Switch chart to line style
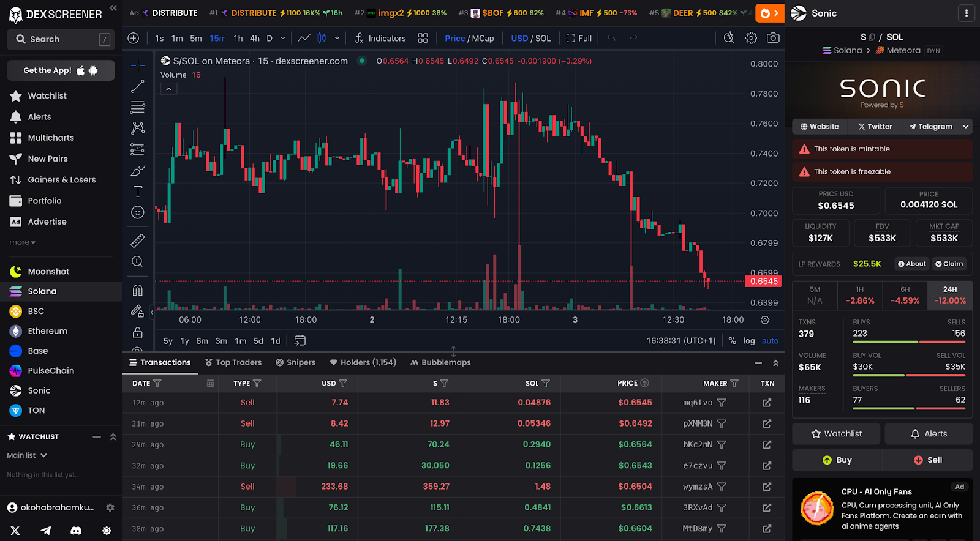The width and height of the screenshot is (980, 541). (x=304, y=38)
